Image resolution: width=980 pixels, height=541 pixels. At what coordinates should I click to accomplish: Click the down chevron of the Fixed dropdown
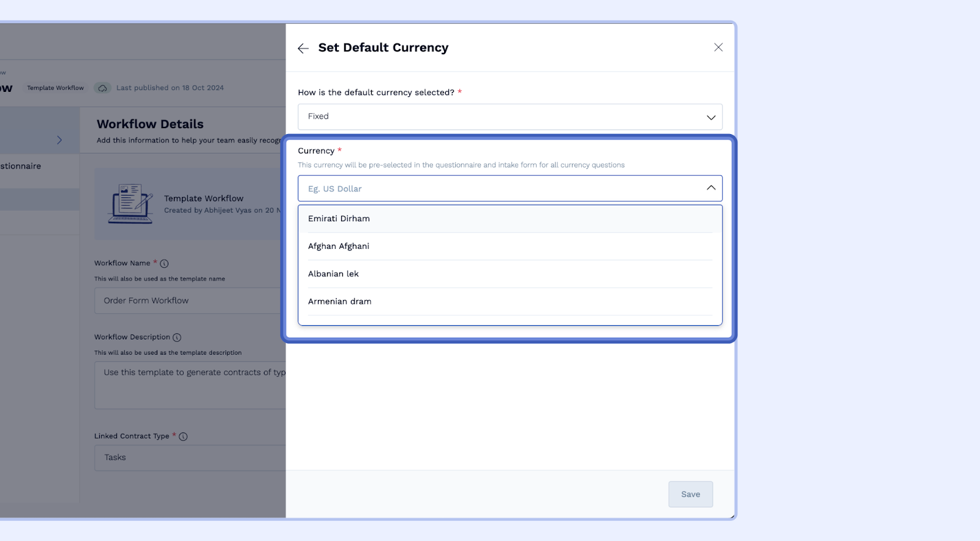click(x=710, y=118)
